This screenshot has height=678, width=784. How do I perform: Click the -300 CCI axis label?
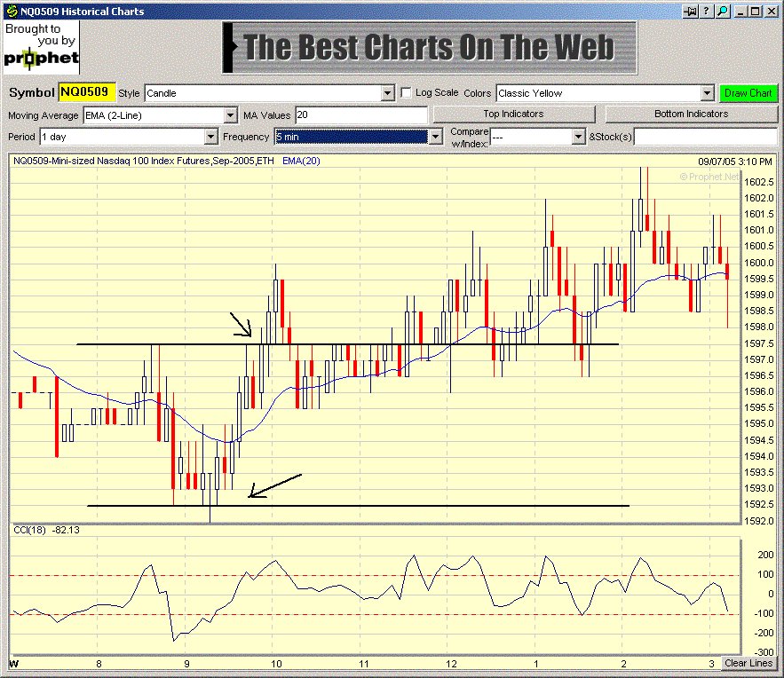[764, 652]
